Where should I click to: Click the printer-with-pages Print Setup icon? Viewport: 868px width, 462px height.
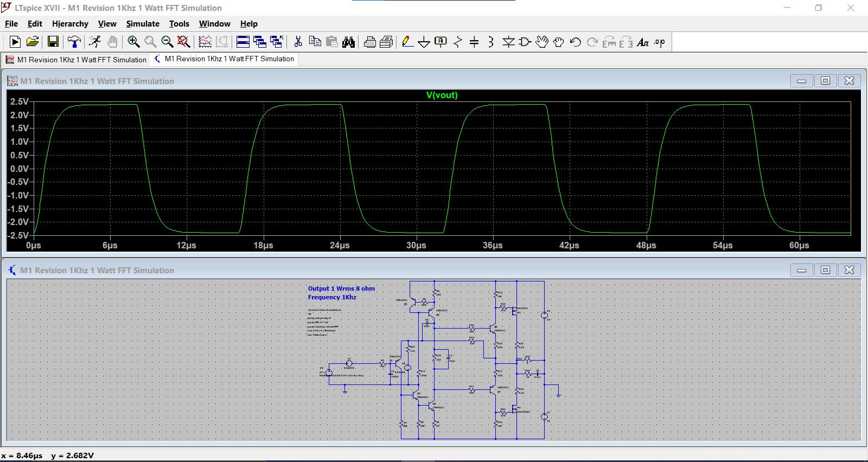click(387, 42)
